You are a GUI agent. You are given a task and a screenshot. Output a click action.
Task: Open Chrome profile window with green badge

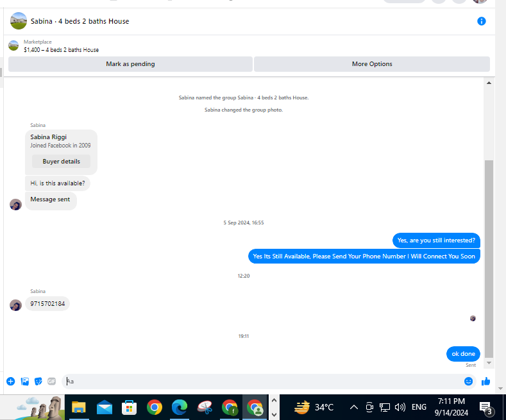(x=230, y=407)
